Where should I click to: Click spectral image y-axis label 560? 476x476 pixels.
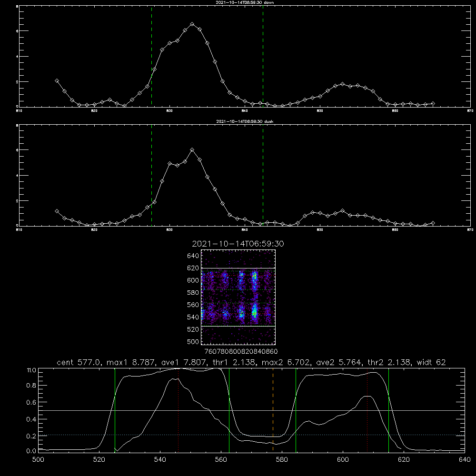[x=193, y=305]
